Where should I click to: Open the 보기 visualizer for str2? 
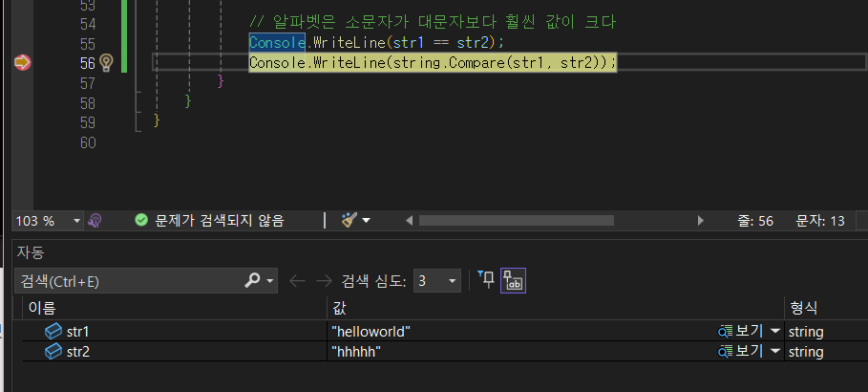click(741, 352)
